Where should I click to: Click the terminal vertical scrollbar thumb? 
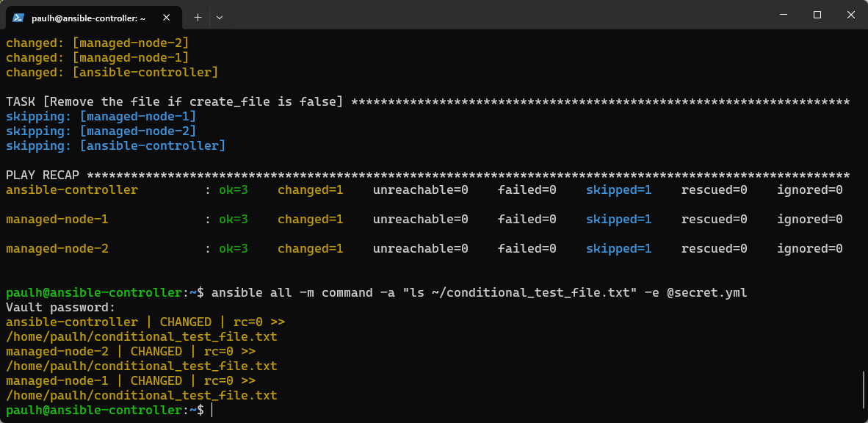(864, 391)
